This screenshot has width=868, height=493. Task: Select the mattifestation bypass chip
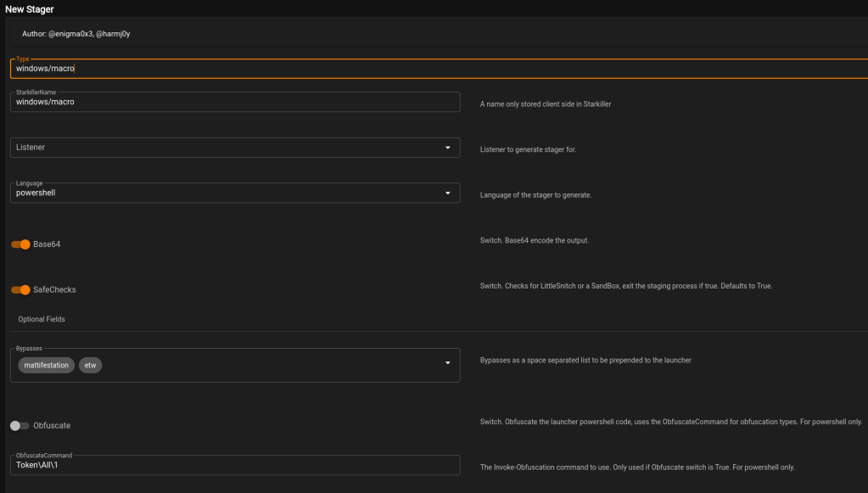(x=47, y=365)
